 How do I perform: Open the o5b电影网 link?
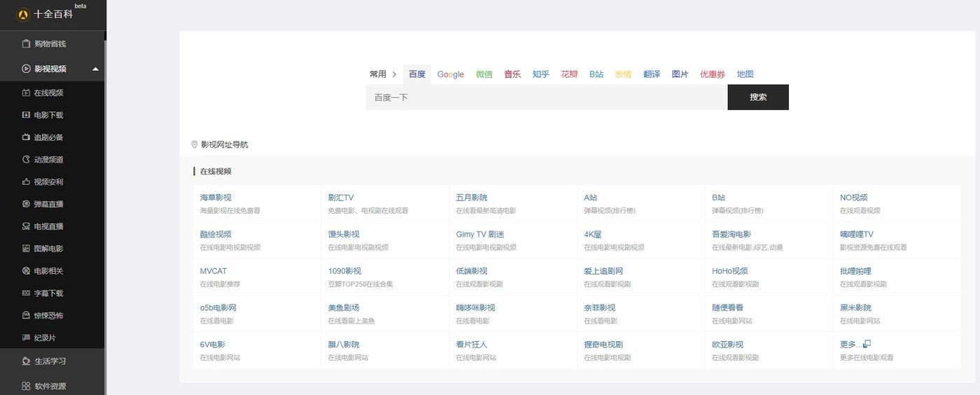(218, 307)
